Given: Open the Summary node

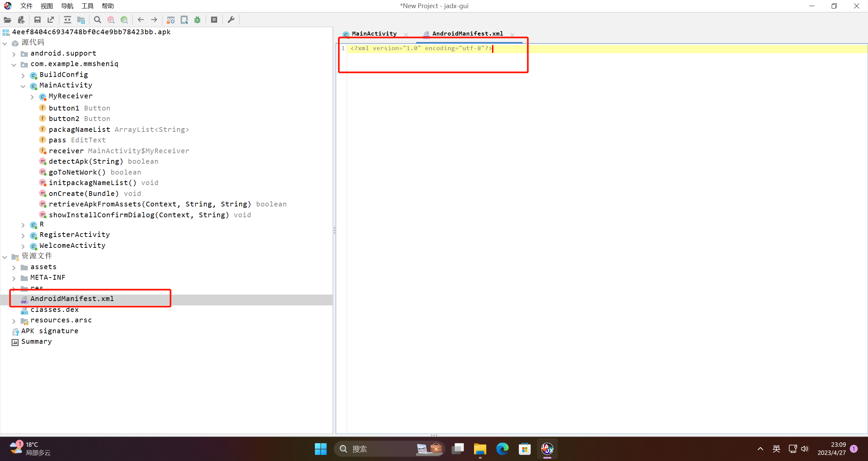Looking at the screenshot, I should pyautogui.click(x=36, y=341).
